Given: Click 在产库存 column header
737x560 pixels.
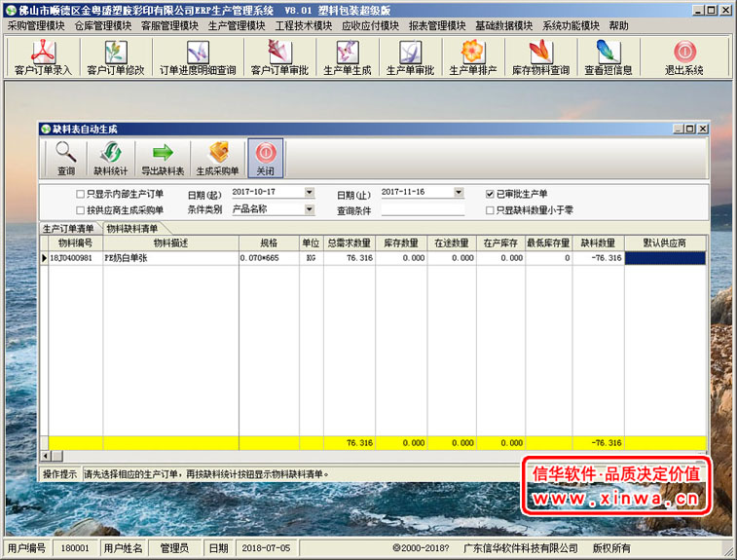Looking at the screenshot, I should 500,243.
